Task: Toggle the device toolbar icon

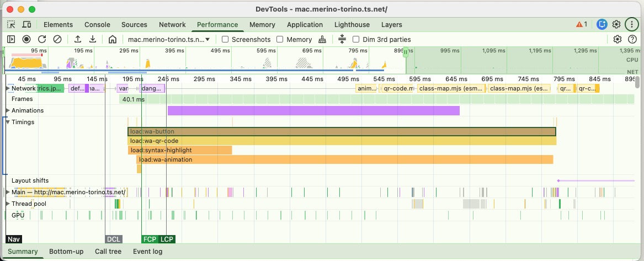Action: click(x=26, y=25)
